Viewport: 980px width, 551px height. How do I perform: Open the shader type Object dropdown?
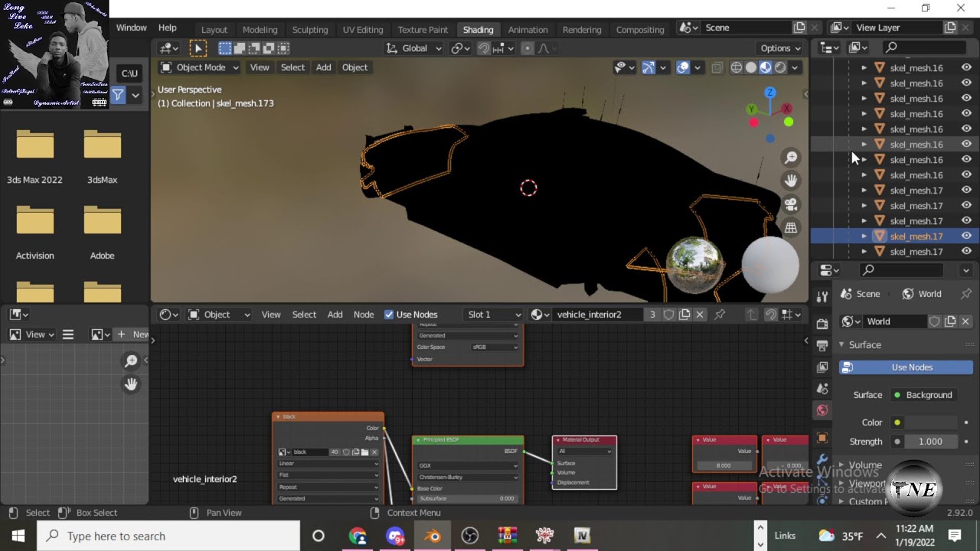point(219,315)
